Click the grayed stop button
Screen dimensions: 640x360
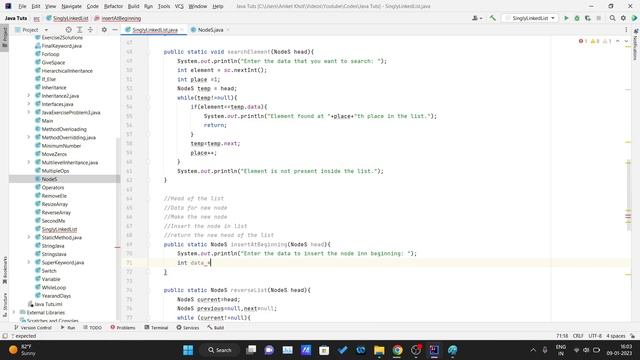pyautogui.click(x=599, y=18)
